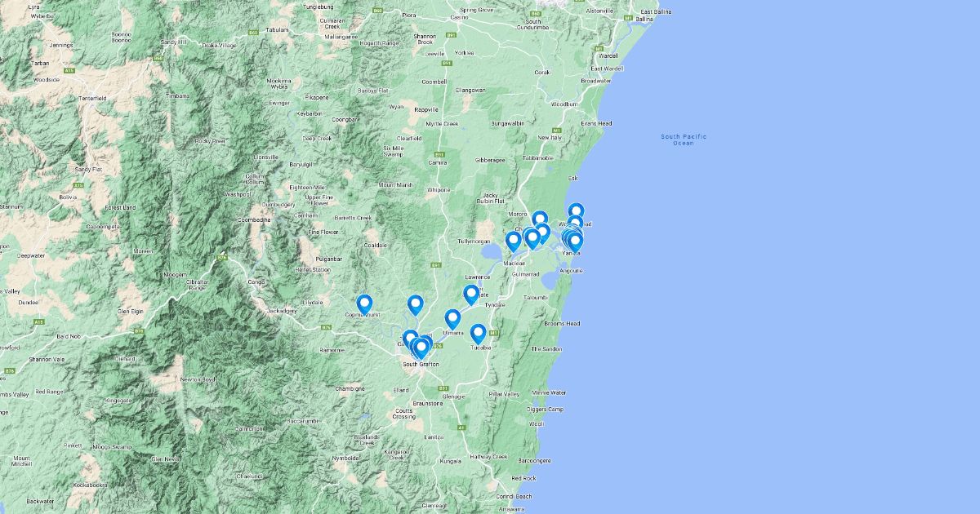Select the Whiporie label
This screenshot has width=980, height=514.
point(439,189)
